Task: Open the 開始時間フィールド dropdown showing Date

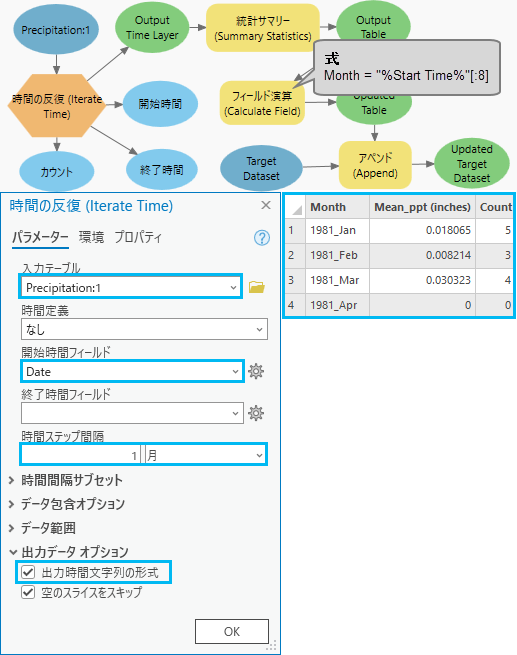Action: point(132,371)
